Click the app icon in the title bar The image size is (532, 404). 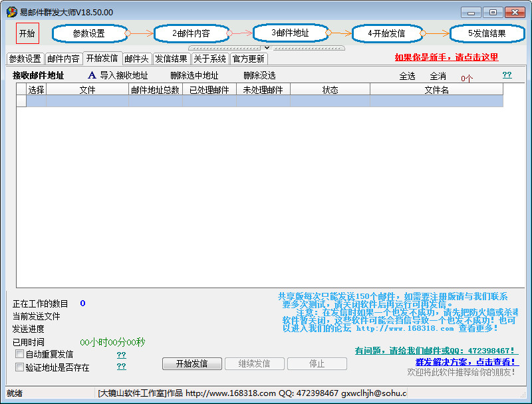[11, 12]
